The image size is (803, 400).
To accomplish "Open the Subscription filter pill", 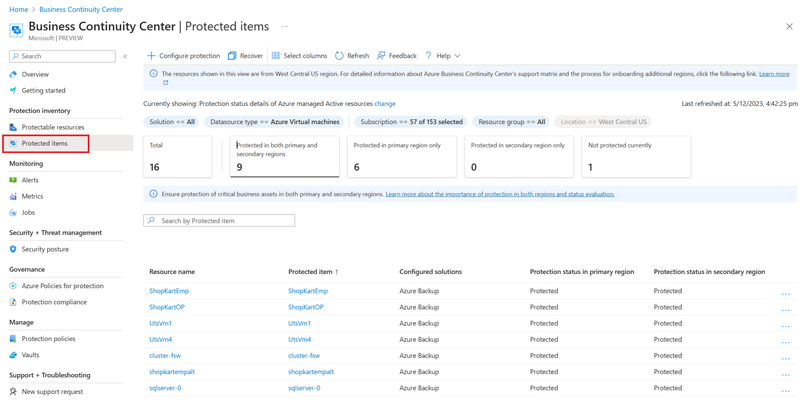I will click(411, 122).
